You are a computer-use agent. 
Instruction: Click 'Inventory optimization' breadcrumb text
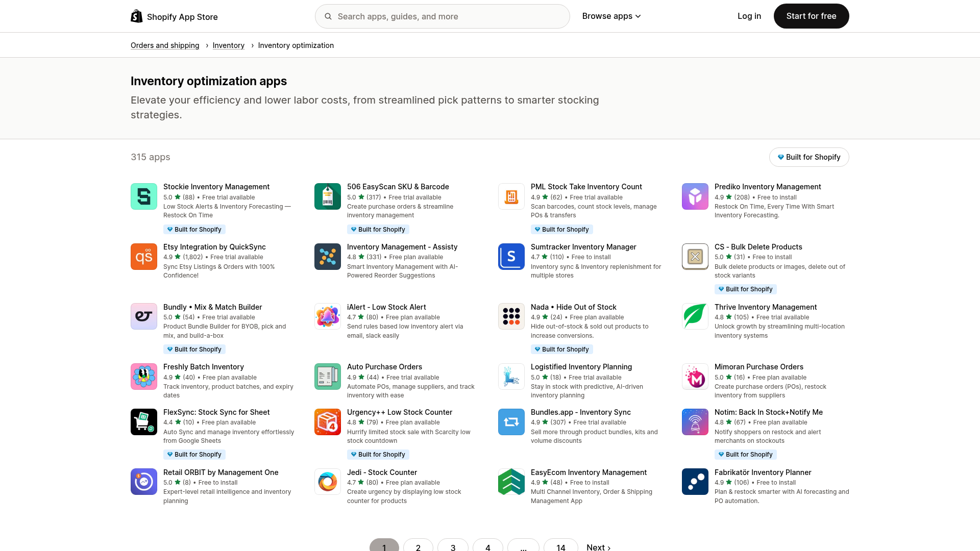coord(296,45)
